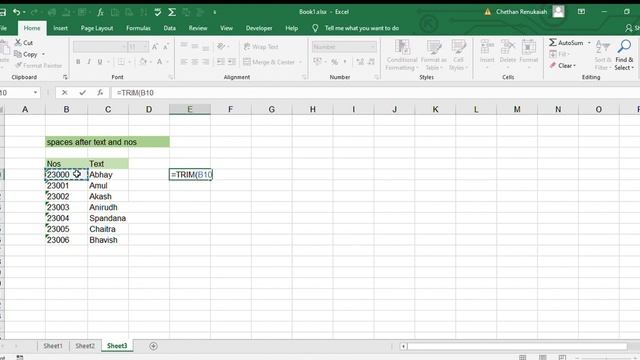The image size is (640, 360).
Task: Click the Copy button
Action: pyautogui.click(x=30, y=54)
